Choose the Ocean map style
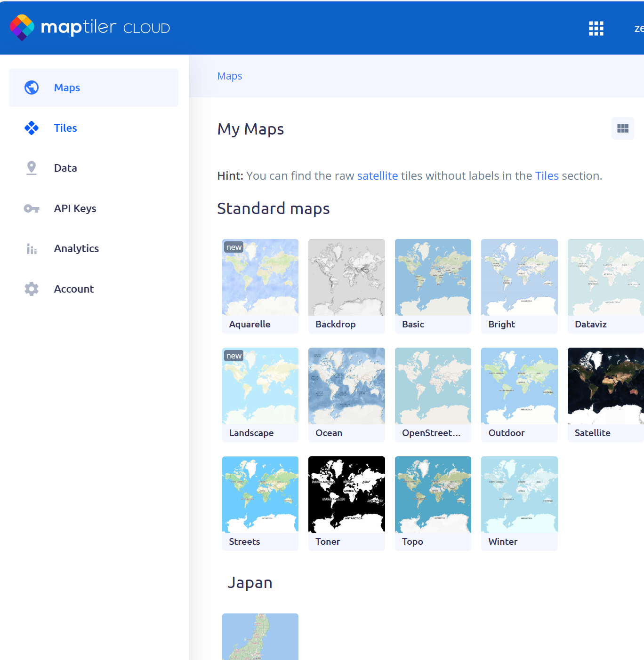This screenshot has width=644, height=660. (346, 386)
